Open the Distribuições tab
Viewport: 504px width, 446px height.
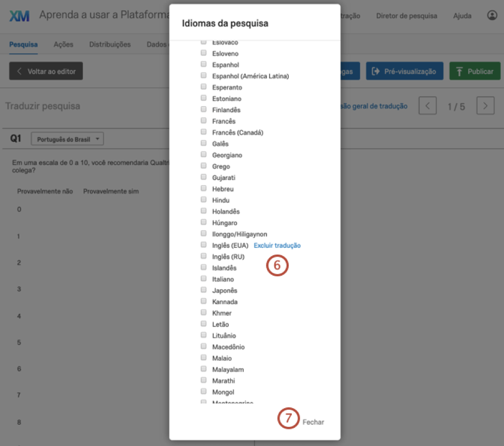(x=110, y=44)
